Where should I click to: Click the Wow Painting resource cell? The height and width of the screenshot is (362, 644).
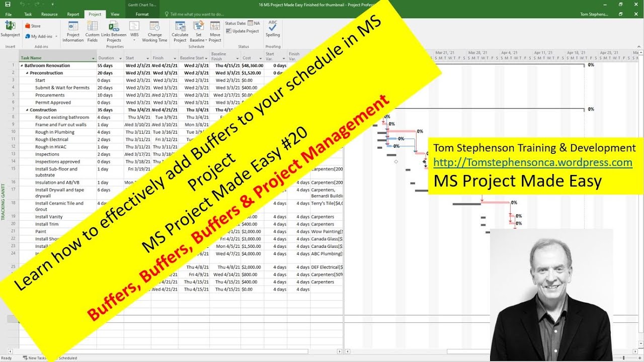[327, 232]
